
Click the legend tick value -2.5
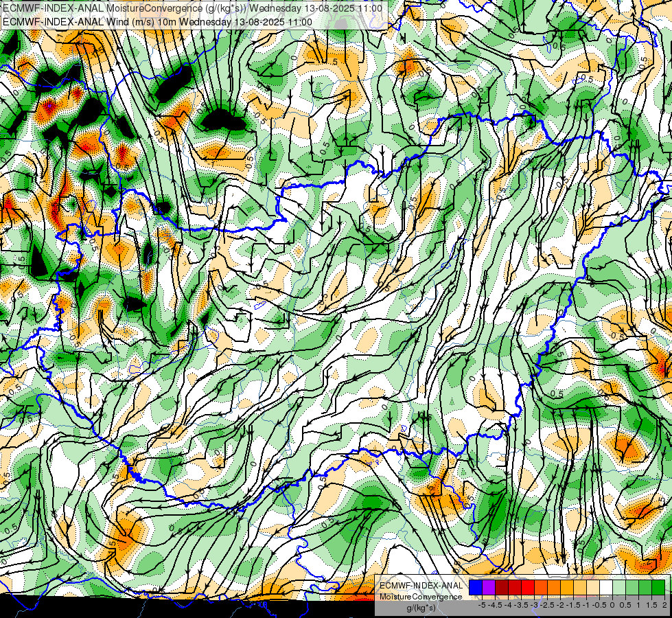[x=547, y=605]
